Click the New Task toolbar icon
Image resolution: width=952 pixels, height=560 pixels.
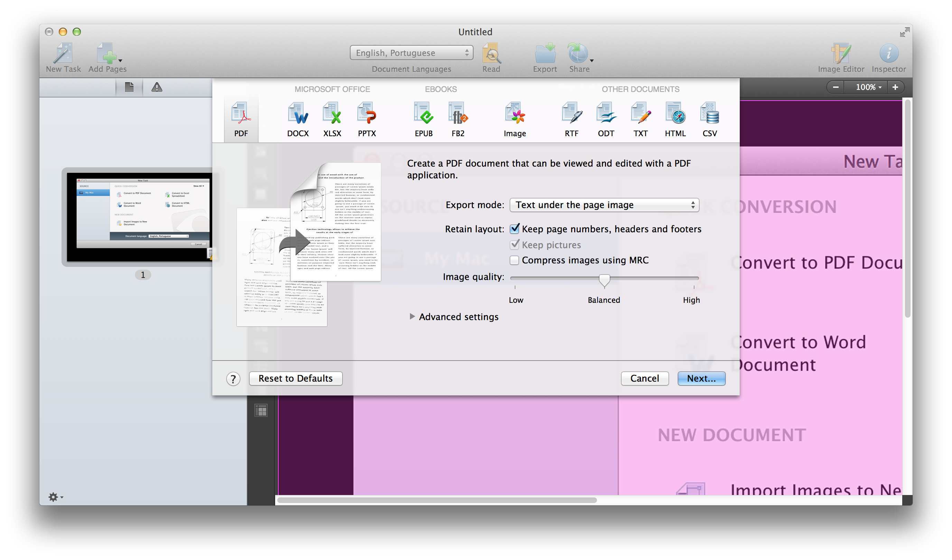(64, 58)
